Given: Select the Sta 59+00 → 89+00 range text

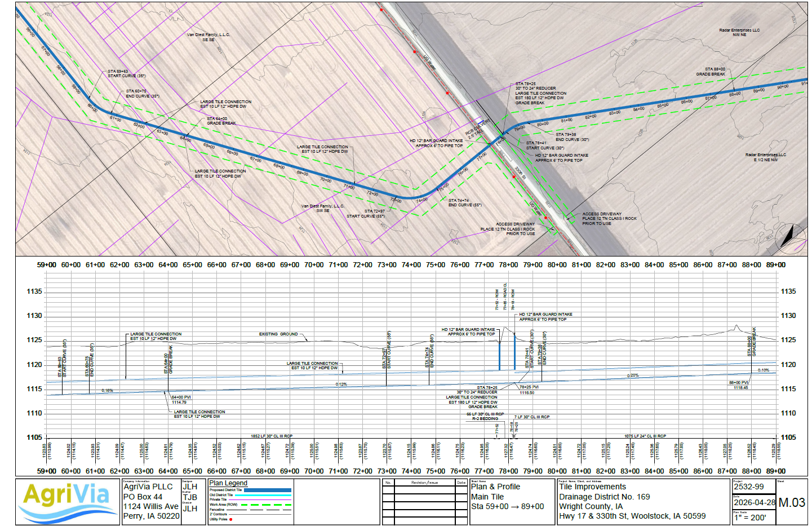Looking at the screenshot, I should pos(507,506).
